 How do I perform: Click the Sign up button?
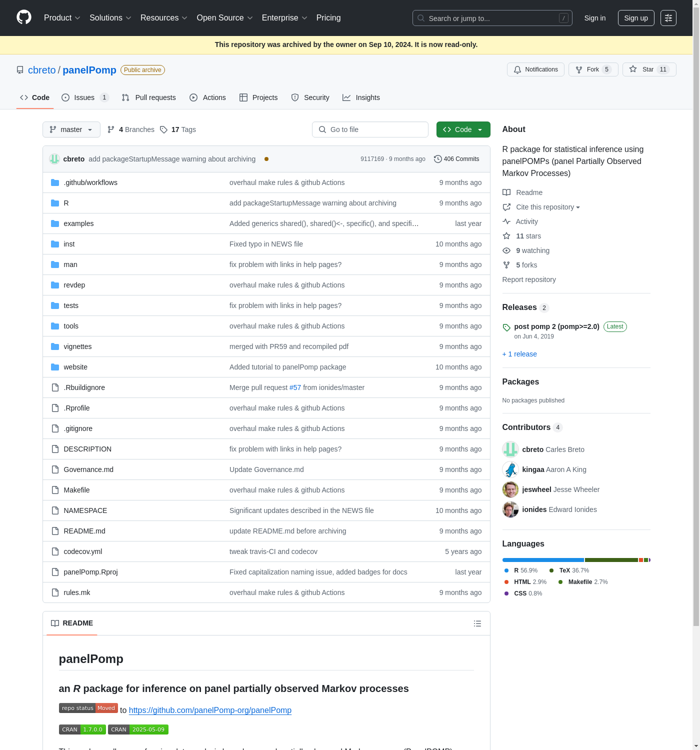[x=636, y=18]
